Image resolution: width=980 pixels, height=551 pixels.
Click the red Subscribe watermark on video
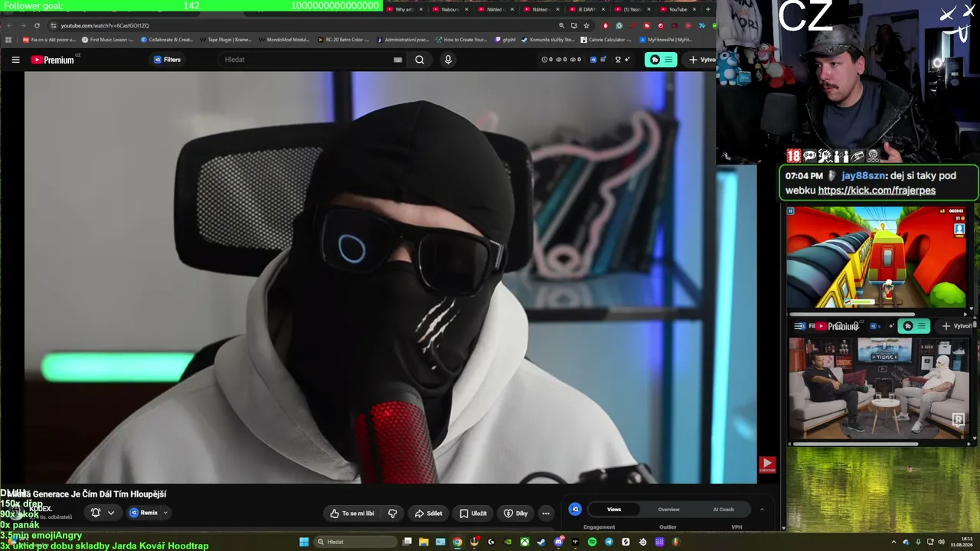tap(767, 465)
